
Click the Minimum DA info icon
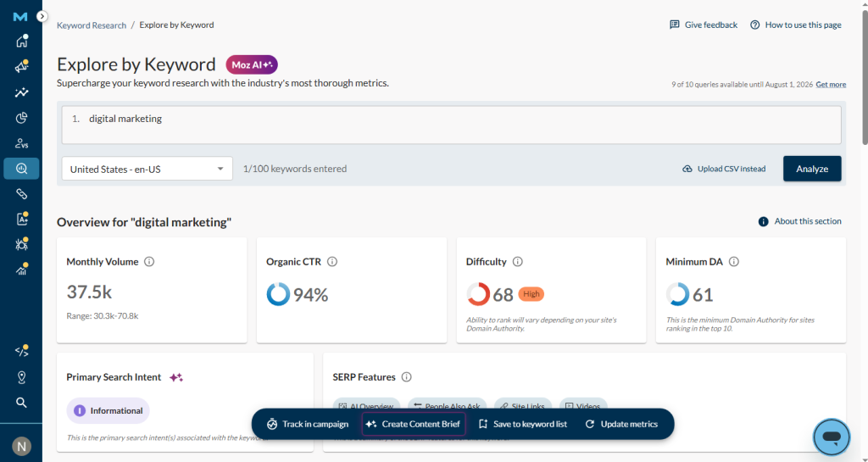[x=734, y=262]
